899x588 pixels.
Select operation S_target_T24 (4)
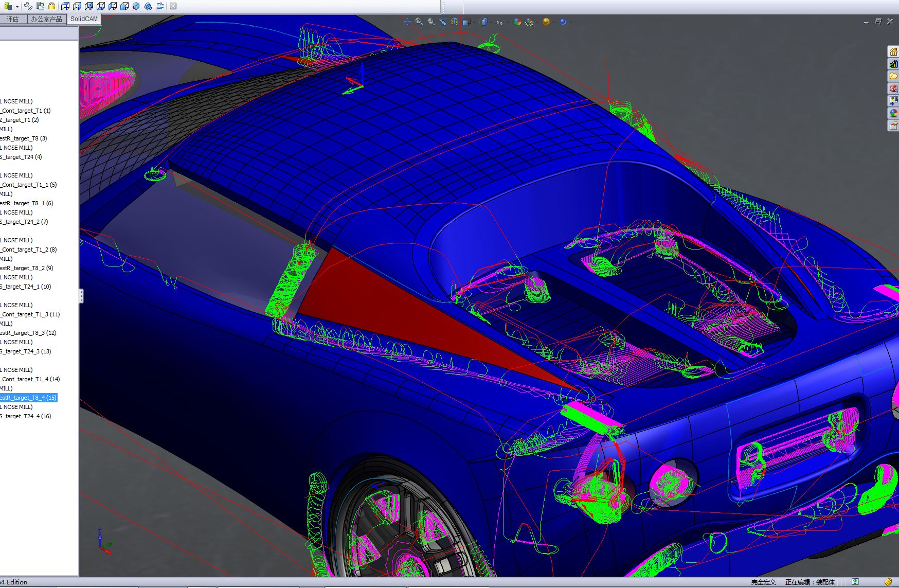point(21,157)
